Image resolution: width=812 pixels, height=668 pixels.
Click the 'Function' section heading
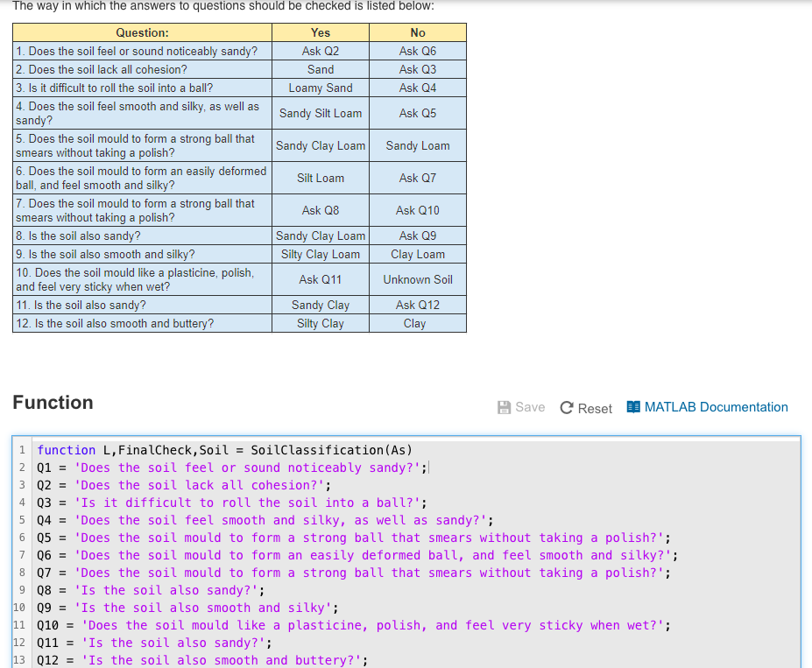pos(53,403)
